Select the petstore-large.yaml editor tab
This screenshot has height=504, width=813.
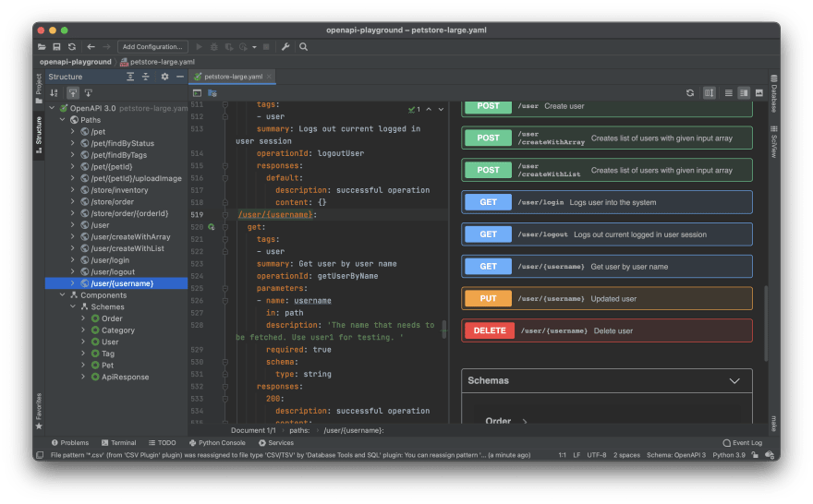tap(232, 77)
